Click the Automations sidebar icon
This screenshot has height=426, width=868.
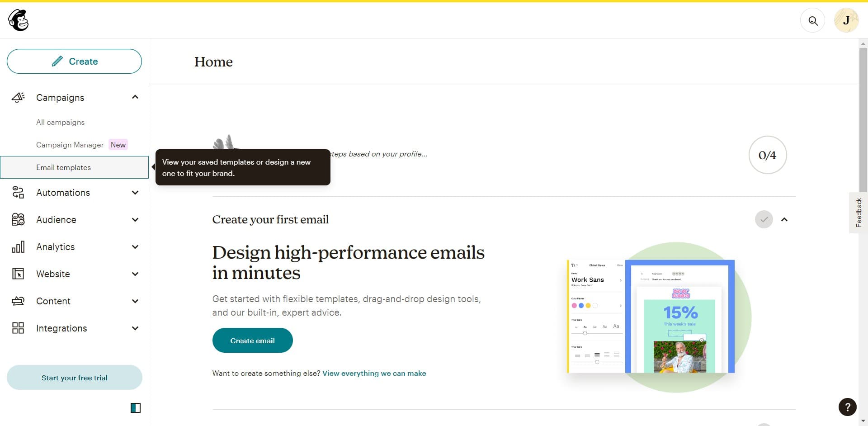(x=18, y=192)
